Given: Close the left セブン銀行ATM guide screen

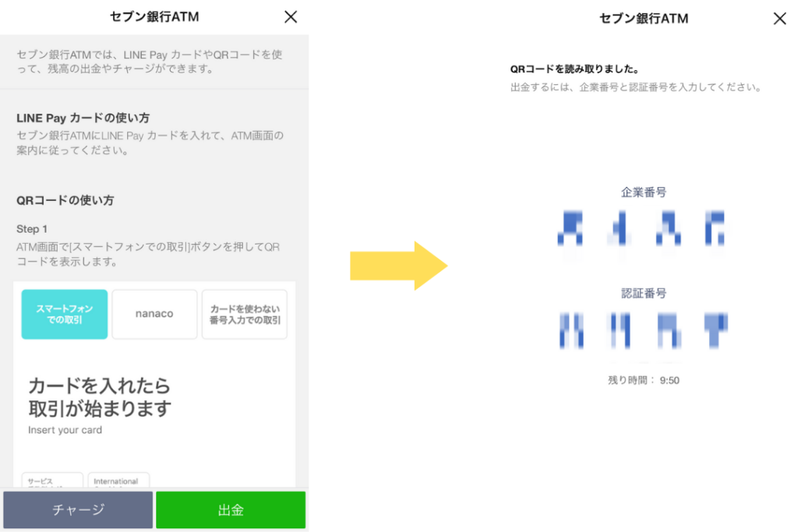Looking at the screenshot, I should coord(291,17).
